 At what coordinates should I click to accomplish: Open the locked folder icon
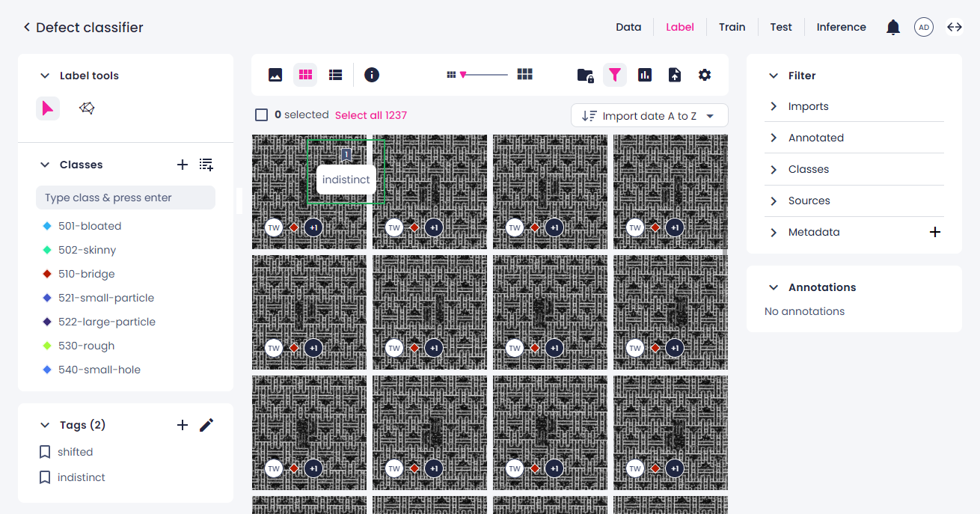[x=585, y=75]
